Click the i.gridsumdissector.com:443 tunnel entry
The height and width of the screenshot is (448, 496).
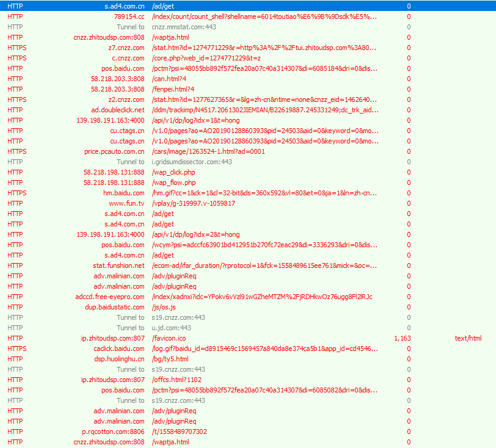click(192, 162)
